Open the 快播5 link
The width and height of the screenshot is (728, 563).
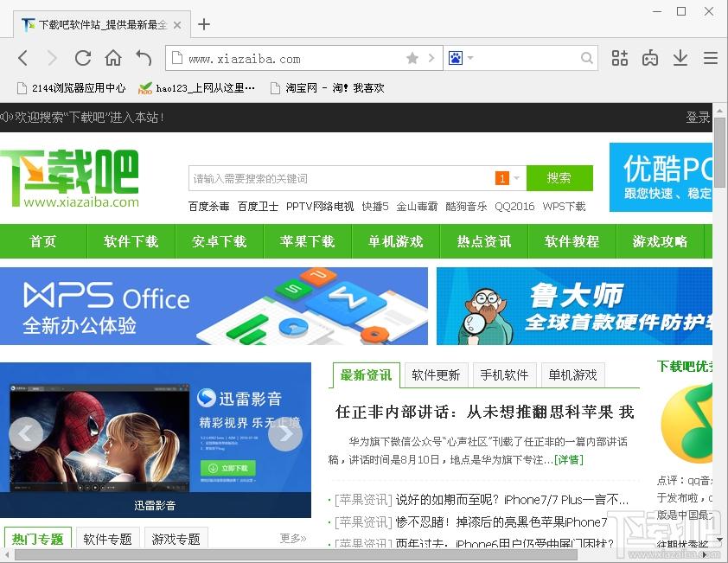(x=375, y=206)
